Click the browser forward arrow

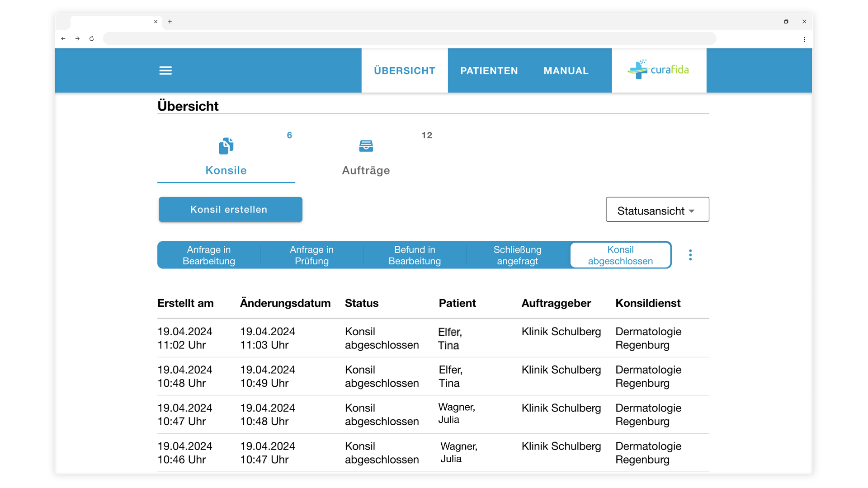[77, 38]
